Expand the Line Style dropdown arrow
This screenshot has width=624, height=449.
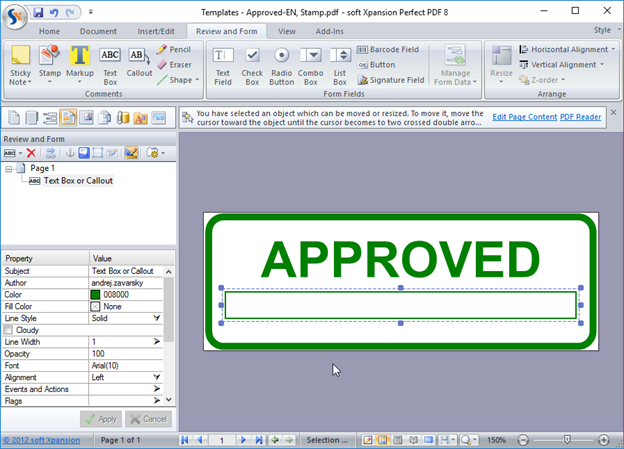pos(157,317)
